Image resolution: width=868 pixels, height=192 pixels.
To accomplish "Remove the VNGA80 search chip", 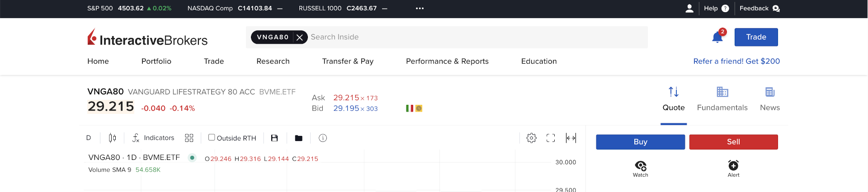I will pyautogui.click(x=300, y=37).
